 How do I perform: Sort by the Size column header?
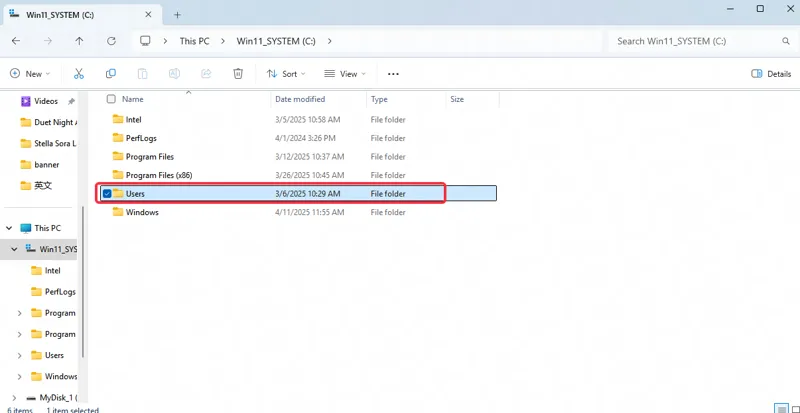click(x=457, y=99)
